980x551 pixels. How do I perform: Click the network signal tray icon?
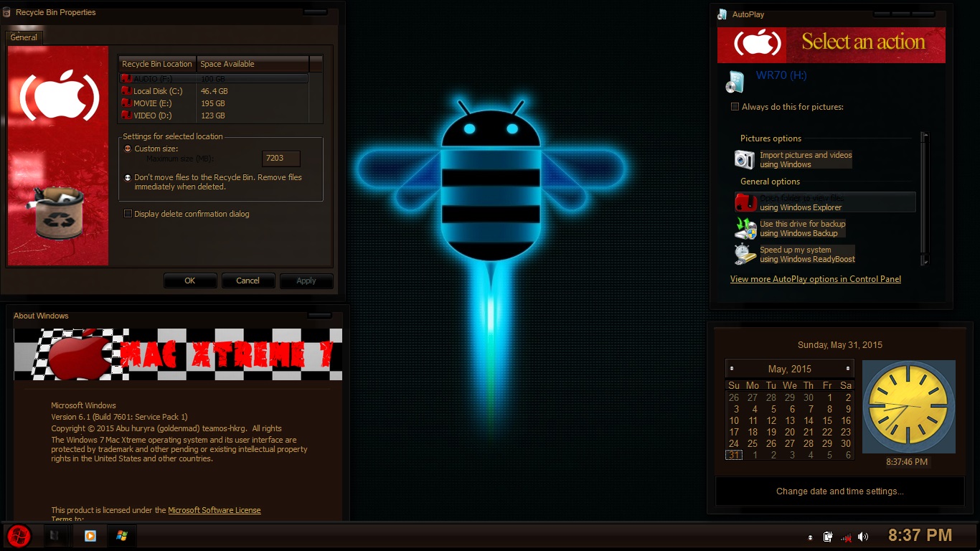coord(846,537)
